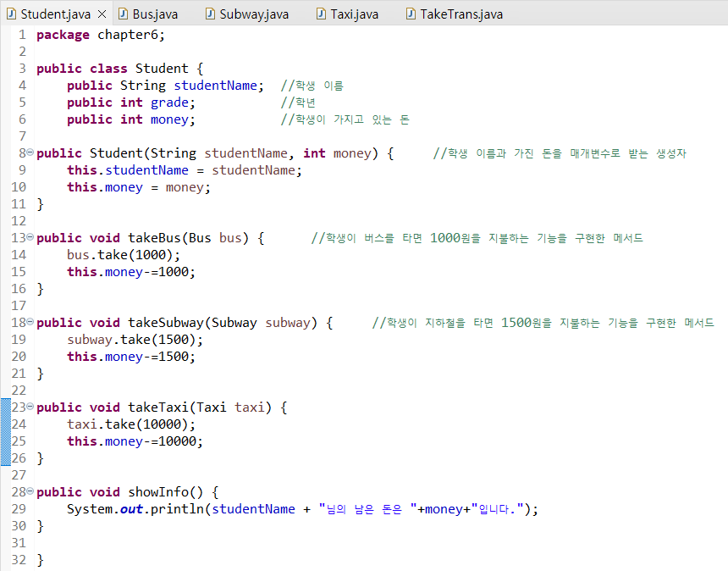Screen dimensions: 728x571
Task: Click the takeBus comment mentioning 1000원
Action: pyautogui.click(x=477, y=238)
